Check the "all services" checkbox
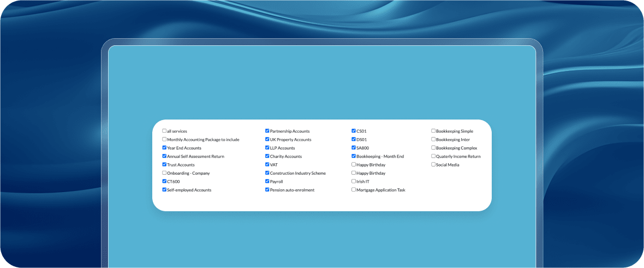Viewport: 644px width, 268px height. click(164, 131)
